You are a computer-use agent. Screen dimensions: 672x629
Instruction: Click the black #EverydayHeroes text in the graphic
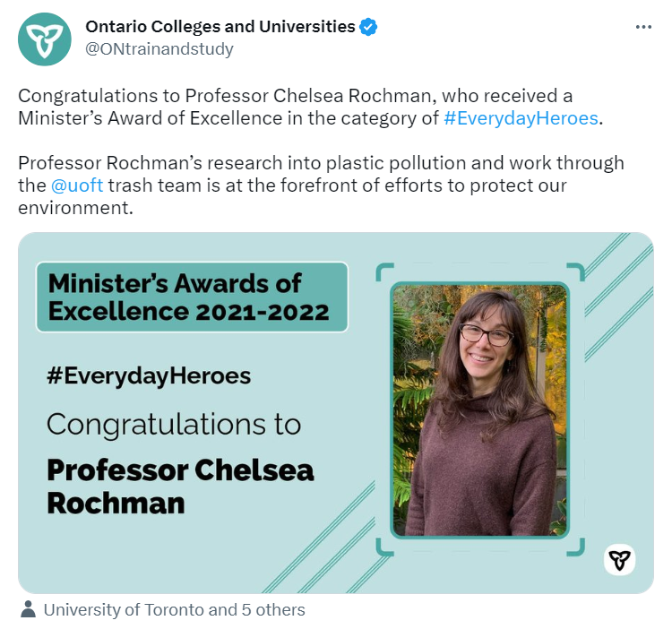pos(149,376)
